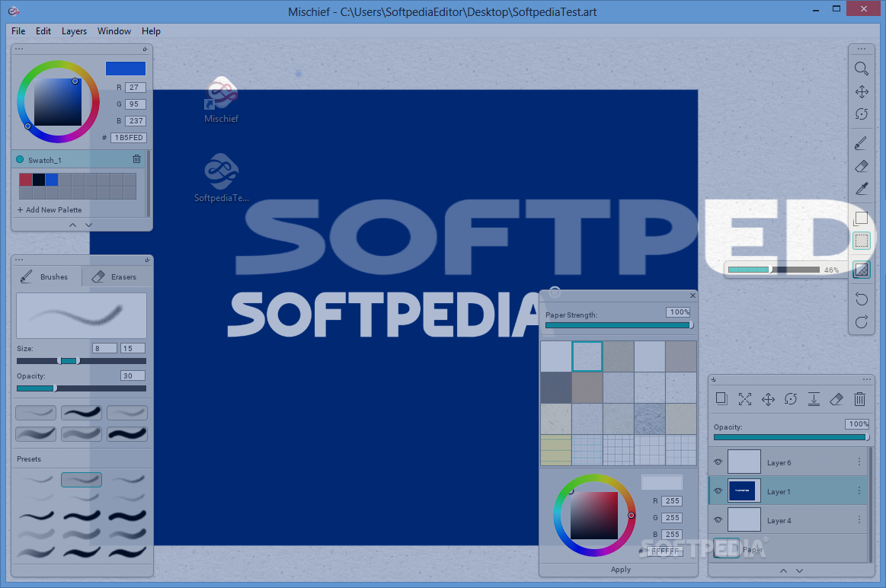
Task: Click Add New Palette
Action: click(x=50, y=209)
